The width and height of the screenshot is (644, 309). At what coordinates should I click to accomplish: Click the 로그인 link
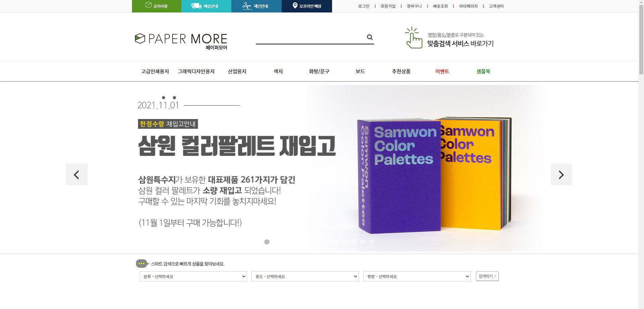[x=364, y=6]
